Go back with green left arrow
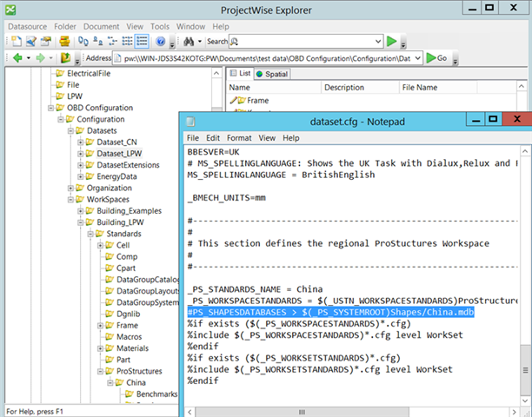The height and width of the screenshot is (417, 532). [x=17, y=58]
